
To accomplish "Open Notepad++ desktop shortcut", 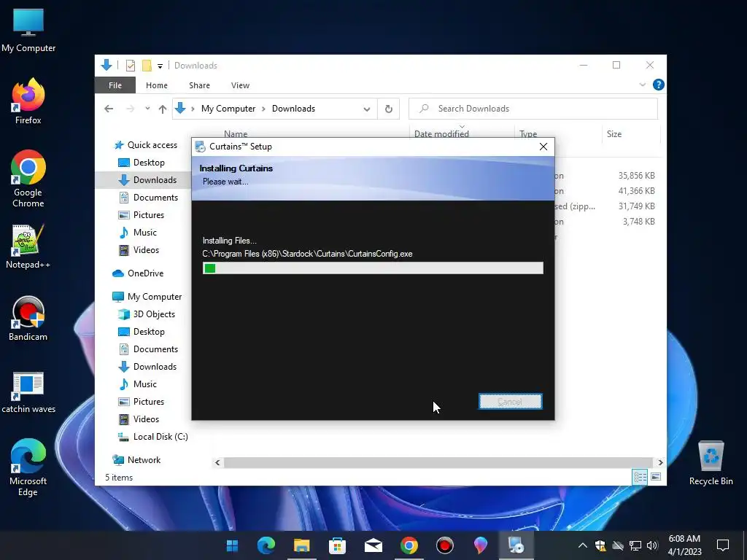I will click(x=28, y=246).
